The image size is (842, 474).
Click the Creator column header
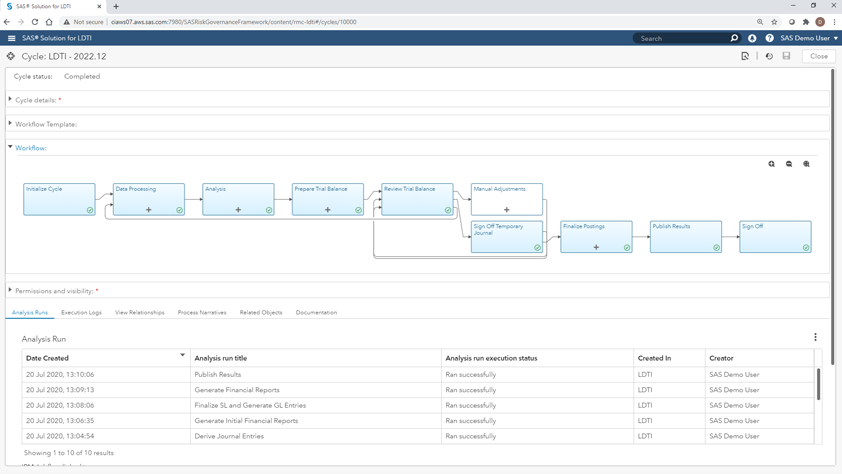(x=759, y=358)
